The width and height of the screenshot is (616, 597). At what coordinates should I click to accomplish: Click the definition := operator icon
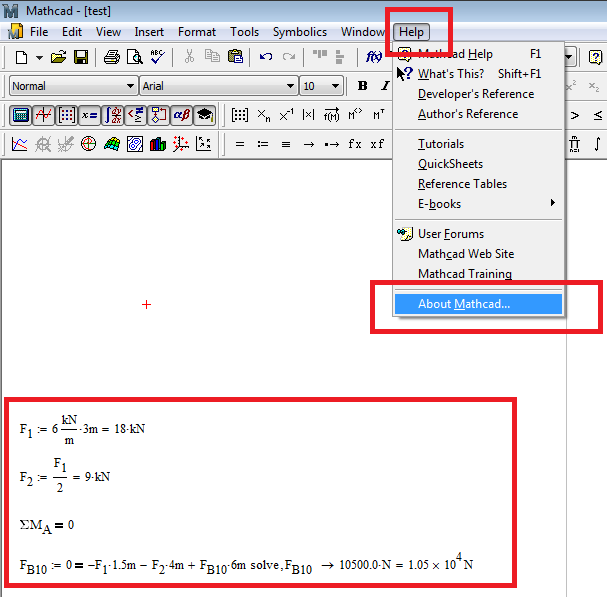[x=263, y=145]
